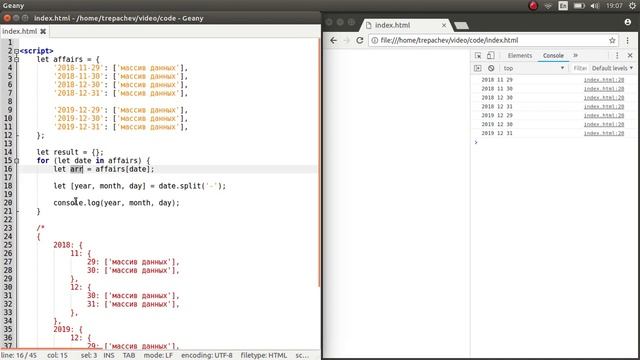
Task: Open the sound volume indicator
Action: (595, 6)
